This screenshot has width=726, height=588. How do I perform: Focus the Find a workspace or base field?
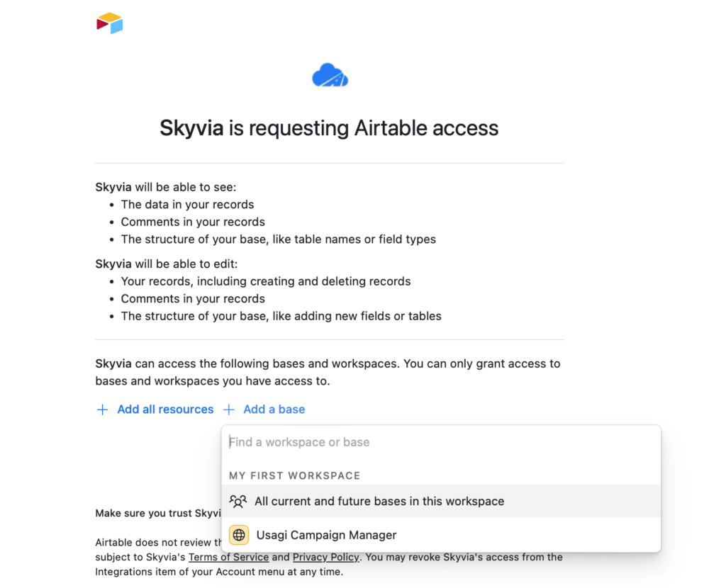(440, 442)
